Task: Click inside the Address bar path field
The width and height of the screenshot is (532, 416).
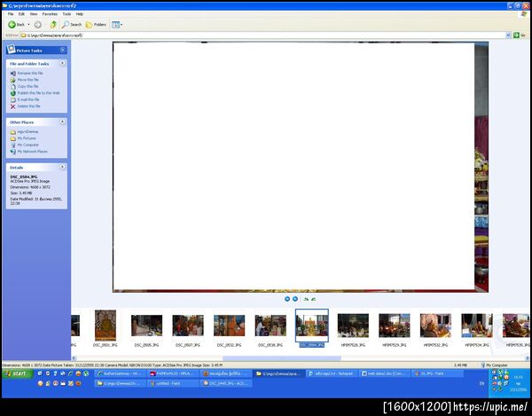Action: [263, 35]
